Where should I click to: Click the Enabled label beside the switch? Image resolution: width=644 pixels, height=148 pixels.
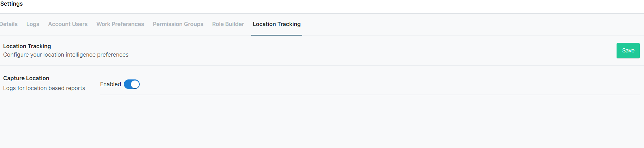click(111, 84)
